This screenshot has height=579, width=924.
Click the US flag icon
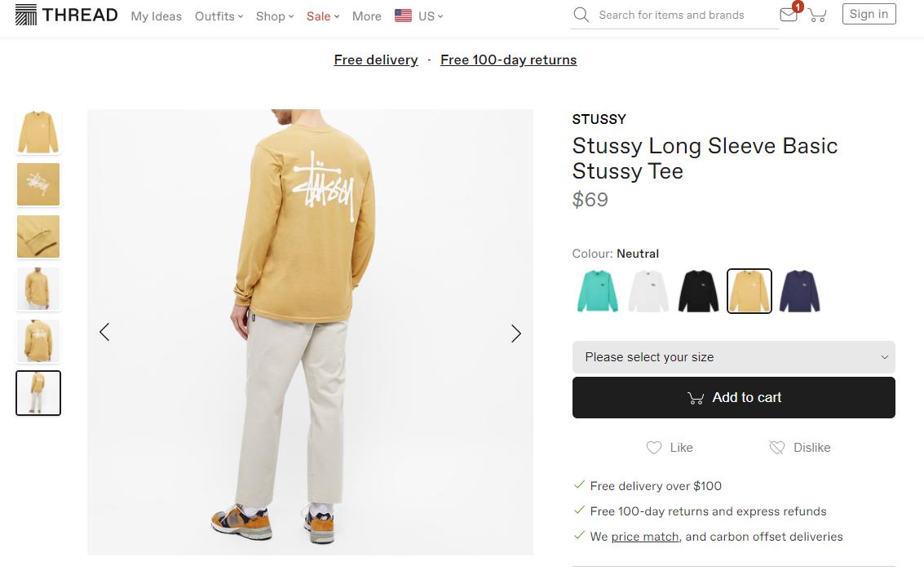pyautogui.click(x=403, y=15)
